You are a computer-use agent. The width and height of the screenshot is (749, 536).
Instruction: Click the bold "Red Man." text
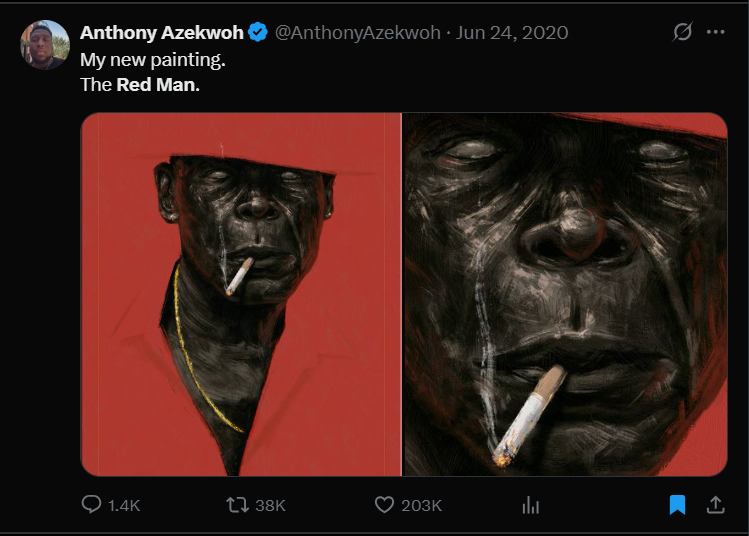pos(158,85)
